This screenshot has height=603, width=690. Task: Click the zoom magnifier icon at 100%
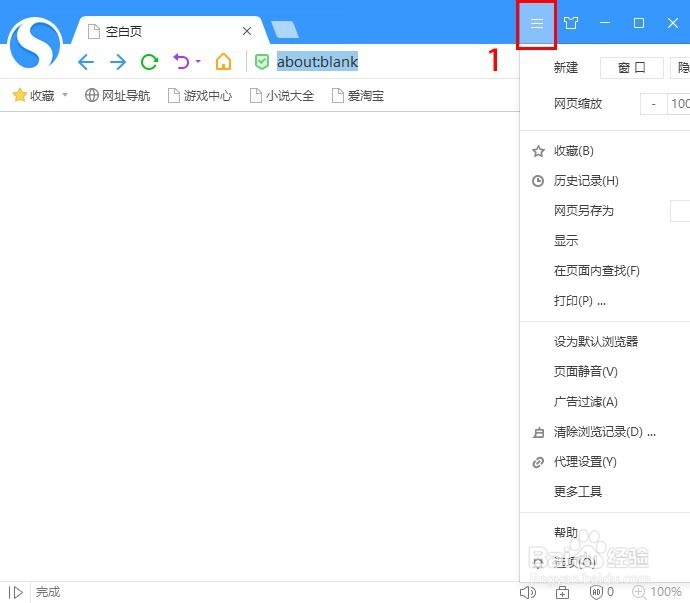639,592
